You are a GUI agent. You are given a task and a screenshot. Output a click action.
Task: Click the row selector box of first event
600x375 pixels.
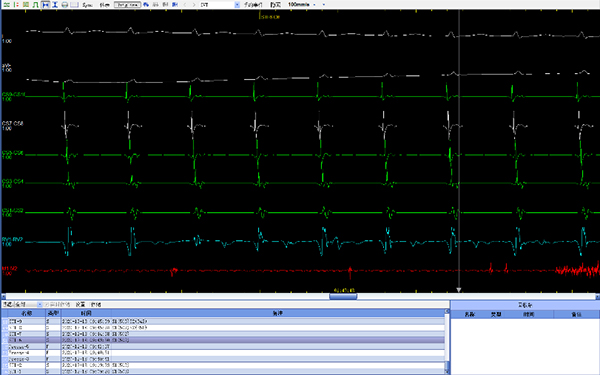(x=5, y=321)
